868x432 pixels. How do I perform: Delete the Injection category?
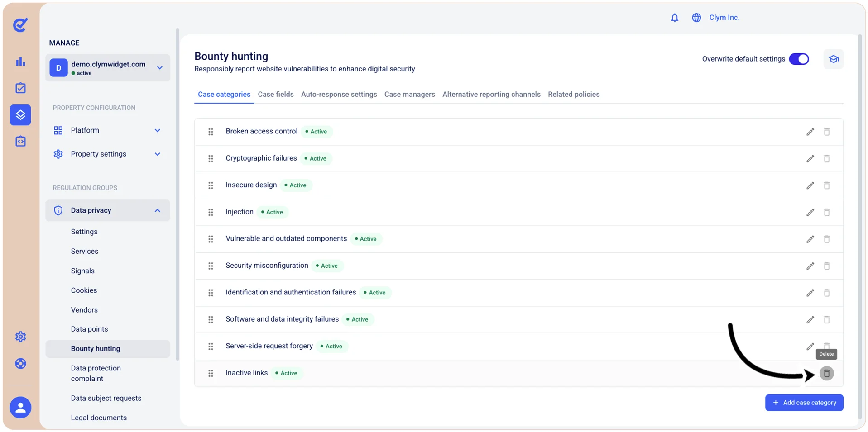point(827,212)
